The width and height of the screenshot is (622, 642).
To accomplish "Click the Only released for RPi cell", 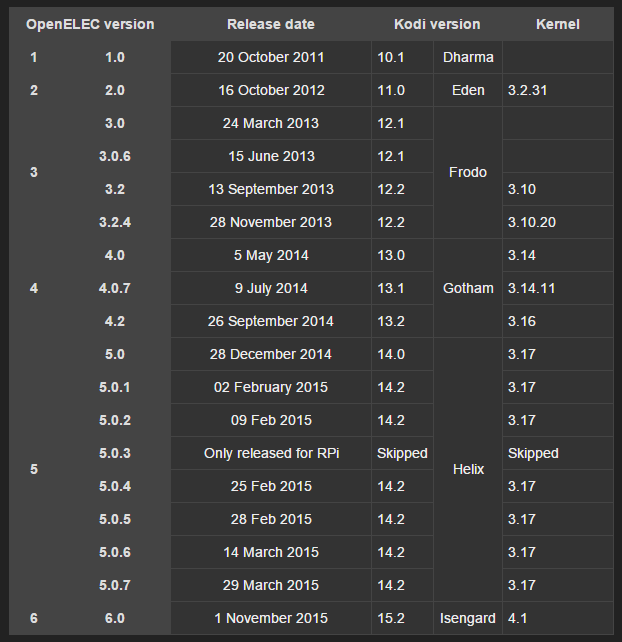I will [271, 453].
